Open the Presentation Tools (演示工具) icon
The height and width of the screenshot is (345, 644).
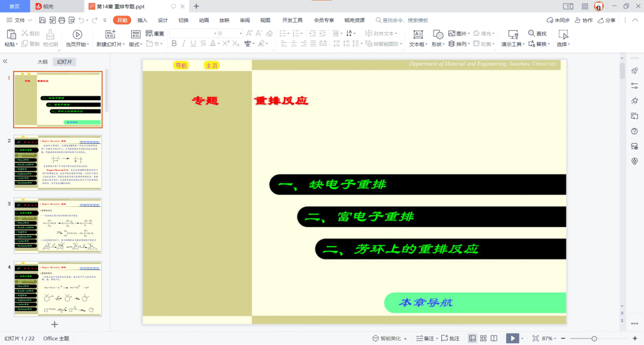(x=512, y=34)
